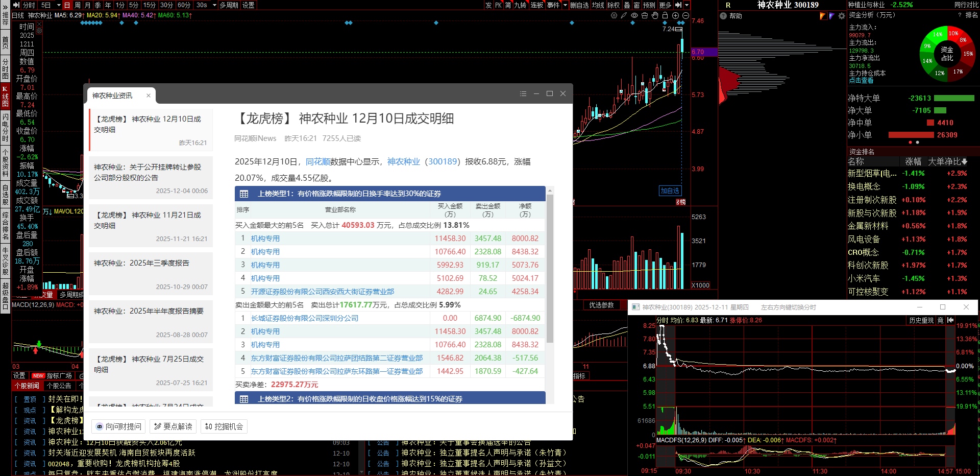Open chart settings gear icon above K-line

coord(614,15)
